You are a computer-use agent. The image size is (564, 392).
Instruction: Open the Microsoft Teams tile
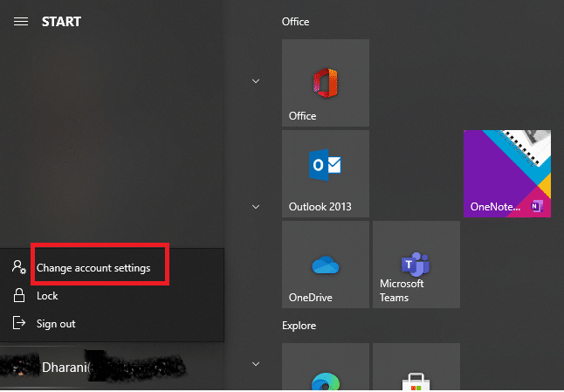click(416, 265)
